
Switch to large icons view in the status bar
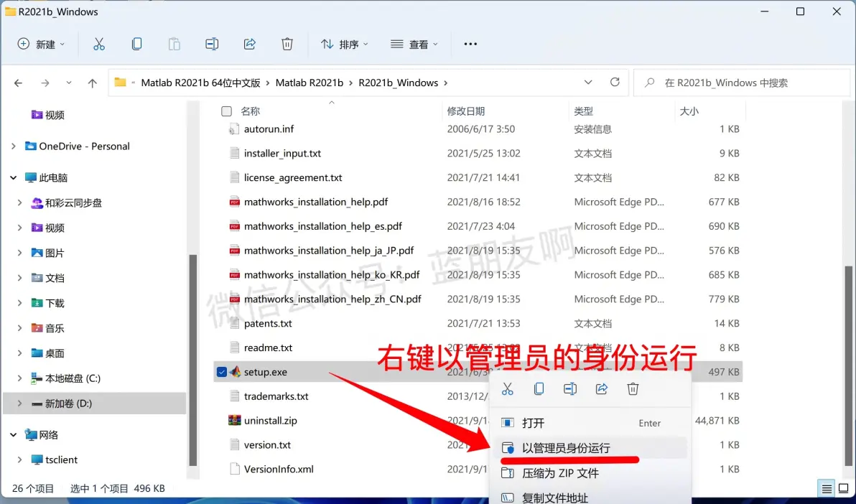[x=844, y=488]
